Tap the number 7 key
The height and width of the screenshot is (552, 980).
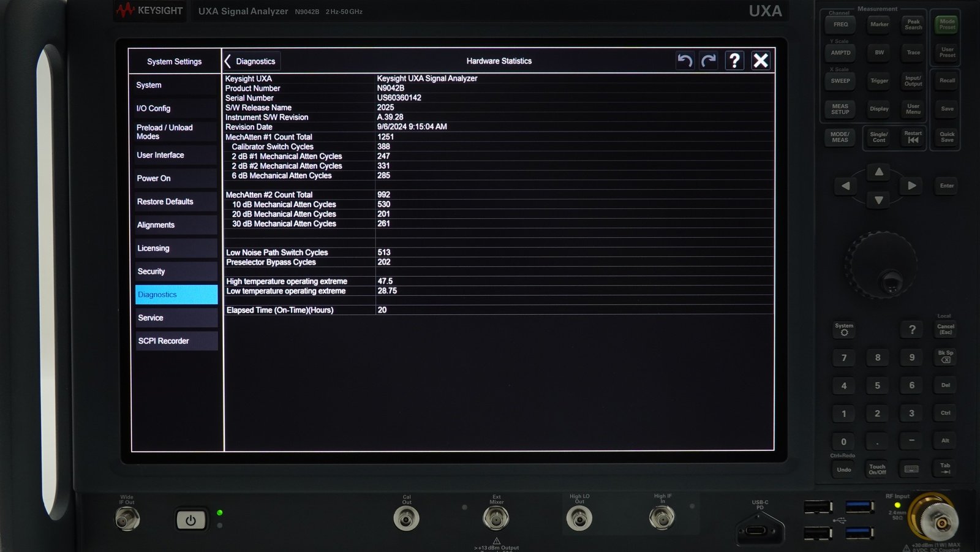coord(844,358)
